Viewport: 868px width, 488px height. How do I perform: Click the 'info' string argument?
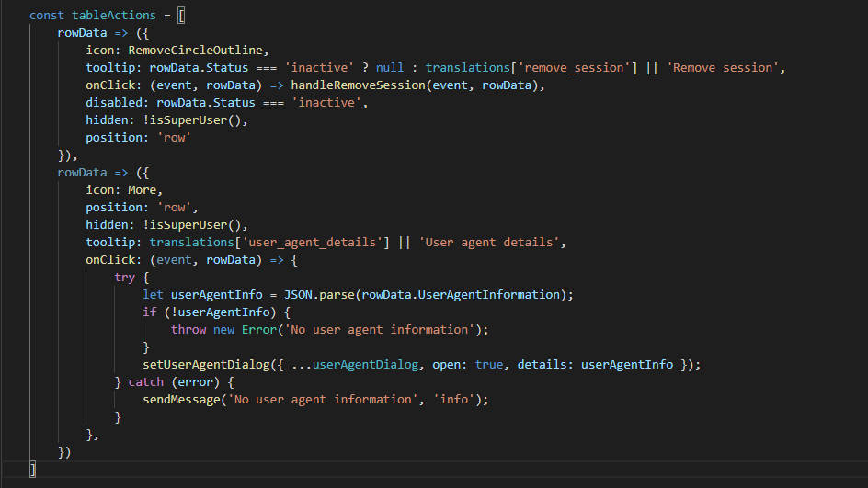click(x=453, y=400)
